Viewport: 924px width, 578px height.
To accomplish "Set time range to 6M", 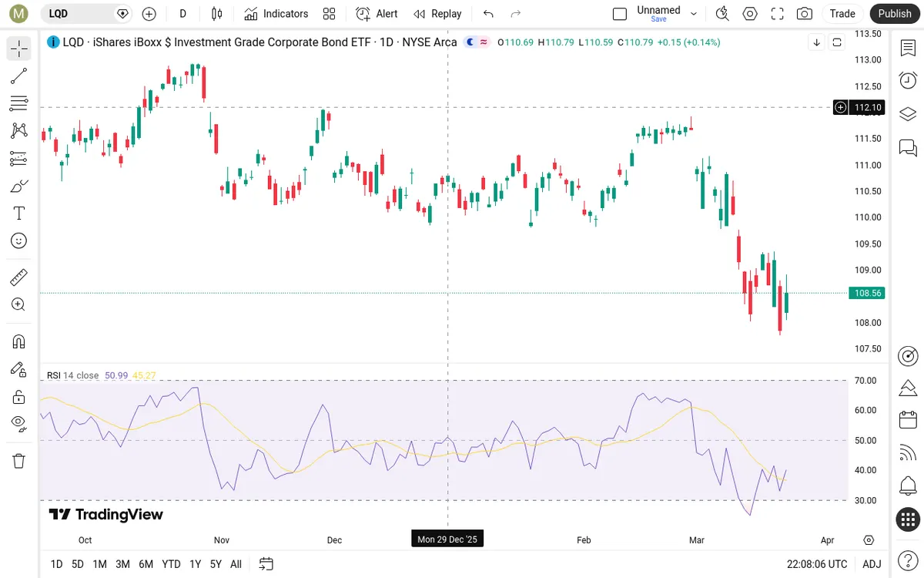I will pos(146,564).
